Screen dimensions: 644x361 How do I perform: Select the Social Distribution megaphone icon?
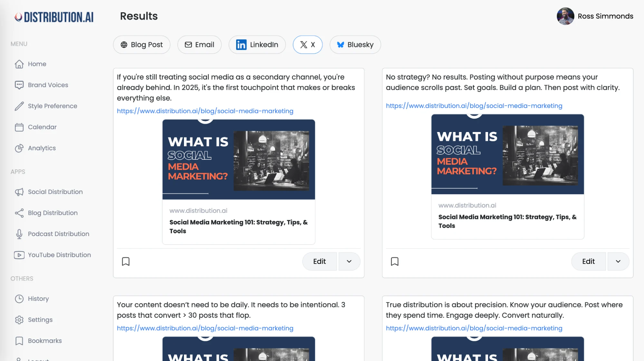pos(19,192)
